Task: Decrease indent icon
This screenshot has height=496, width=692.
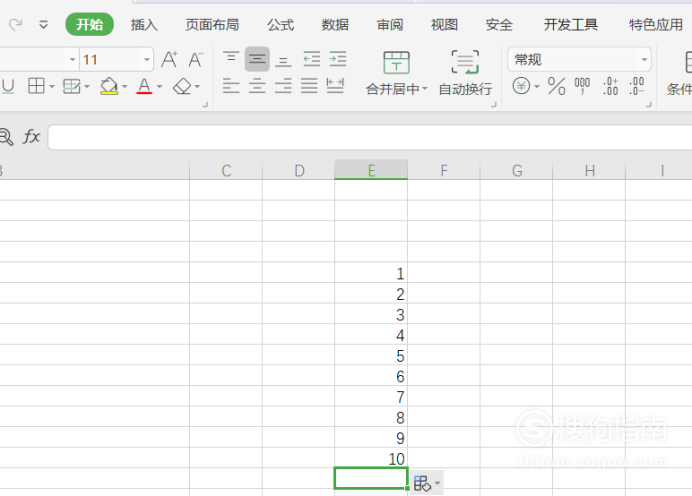Action: coord(312,59)
